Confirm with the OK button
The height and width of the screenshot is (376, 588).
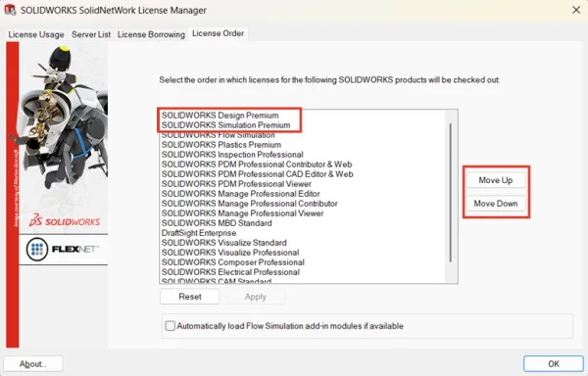[554, 363]
